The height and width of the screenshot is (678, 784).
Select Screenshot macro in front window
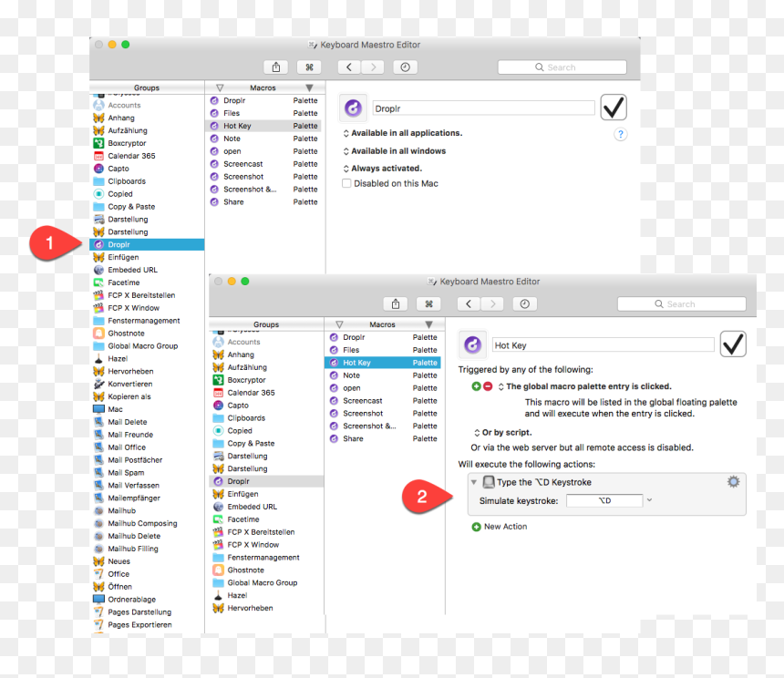click(x=383, y=413)
